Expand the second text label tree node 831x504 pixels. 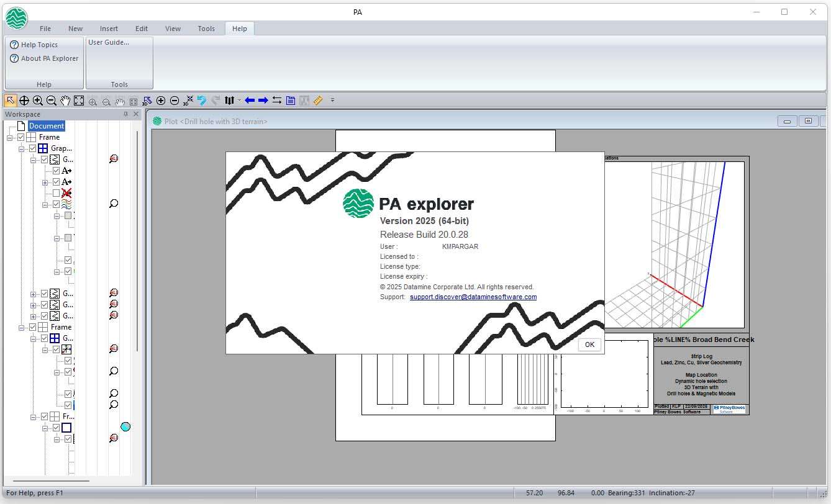click(45, 182)
